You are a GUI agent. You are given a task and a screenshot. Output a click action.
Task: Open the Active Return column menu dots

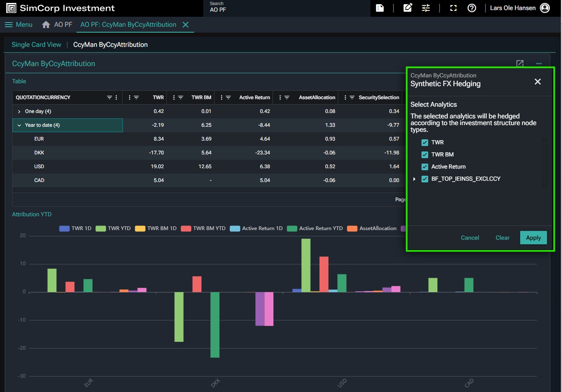coord(222,97)
